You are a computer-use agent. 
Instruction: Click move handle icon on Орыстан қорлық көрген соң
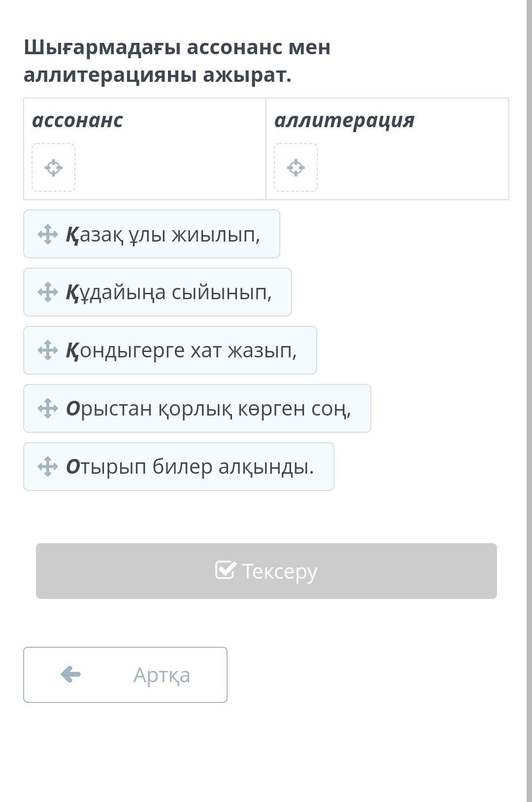click(x=48, y=408)
